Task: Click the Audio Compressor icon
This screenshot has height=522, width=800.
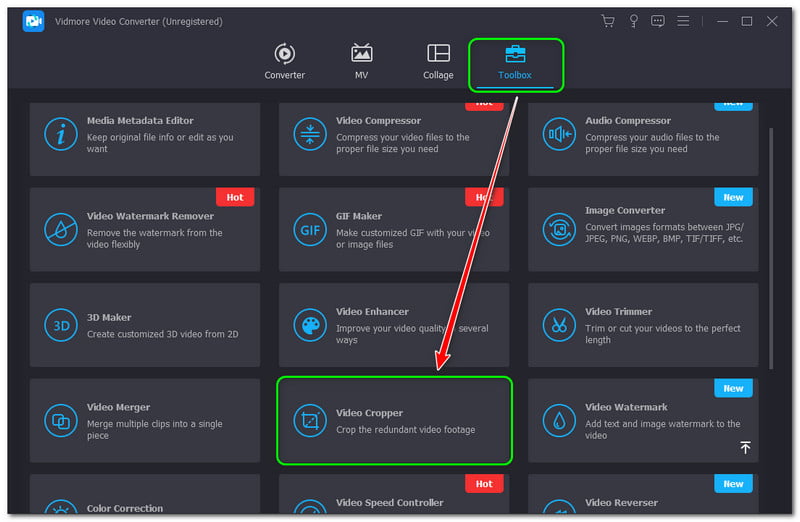Action: pyautogui.click(x=559, y=135)
